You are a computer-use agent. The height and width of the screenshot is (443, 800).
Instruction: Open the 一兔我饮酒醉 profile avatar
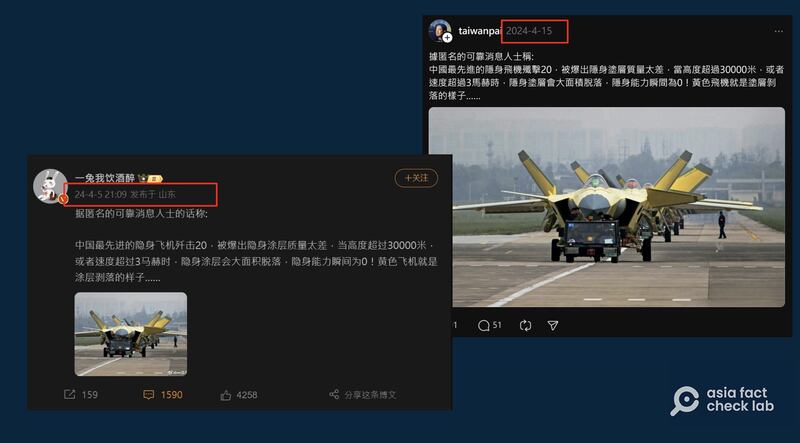pyautogui.click(x=50, y=186)
